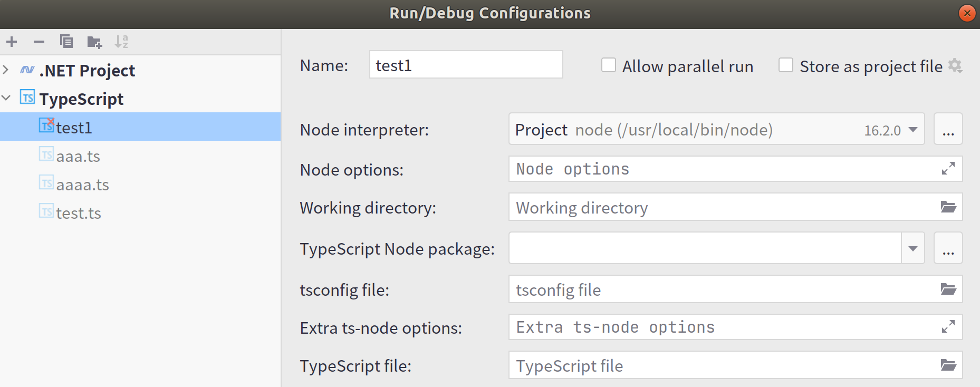Open the TypeScript Node package dropdown
Screen dimensions: 980x387
pyautogui.click(x=913, y=248)
